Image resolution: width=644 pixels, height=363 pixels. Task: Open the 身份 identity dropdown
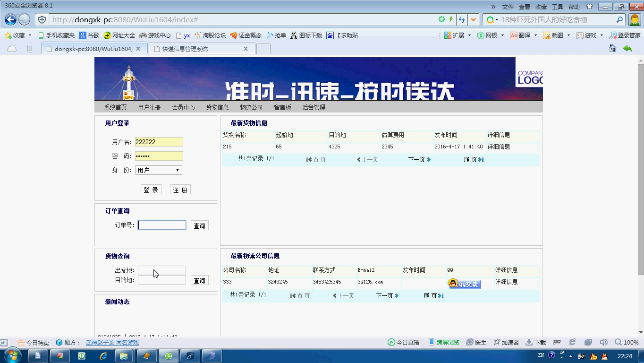[159, 170]
